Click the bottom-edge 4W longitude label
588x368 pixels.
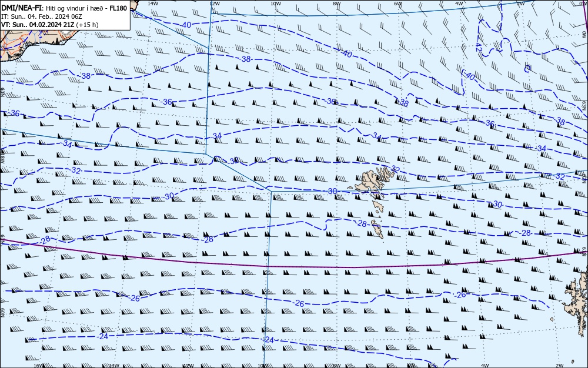(x=485, y=366)
